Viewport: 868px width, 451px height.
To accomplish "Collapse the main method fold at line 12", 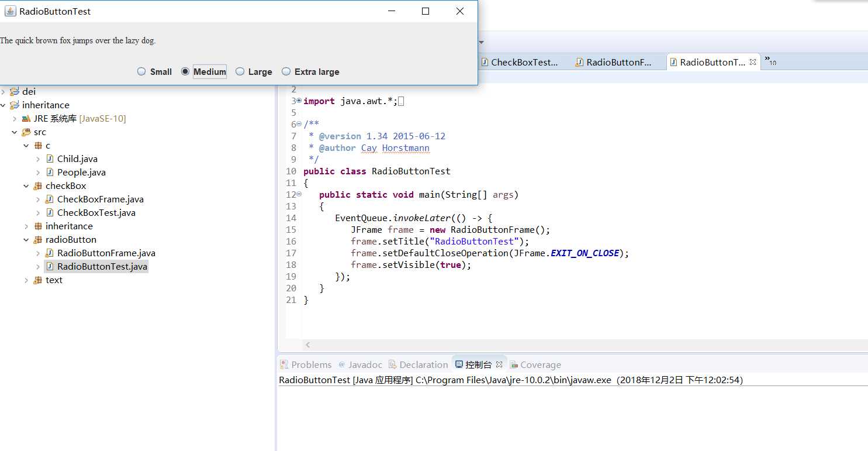I will click(299, 194).
